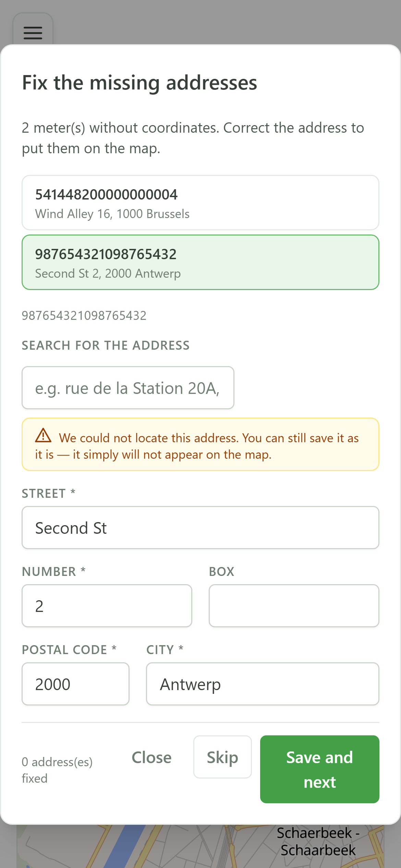Click the Search for the address label

tap(106, 345)
